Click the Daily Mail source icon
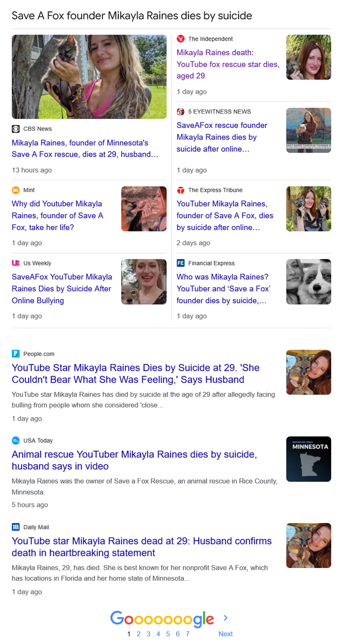343x644 pixels. click(16, 527)
